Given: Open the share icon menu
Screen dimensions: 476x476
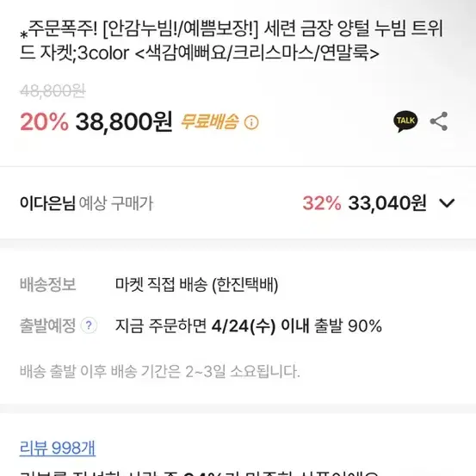Looking at the screenshot, I should (x=439, y=121).
